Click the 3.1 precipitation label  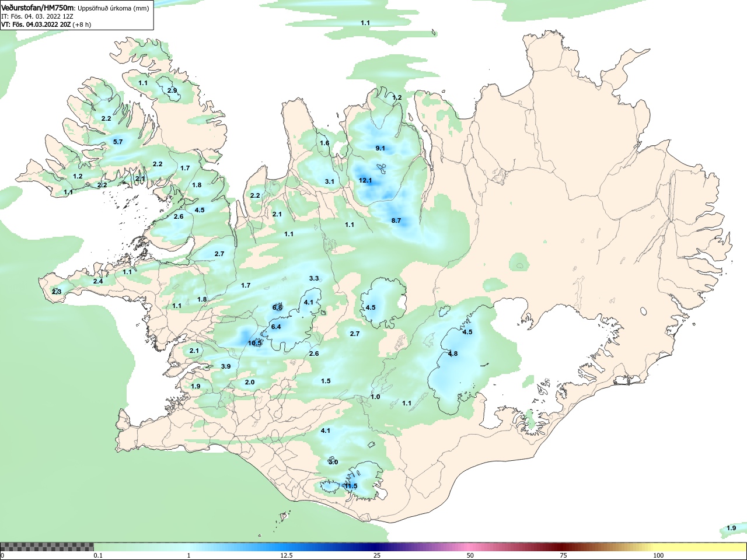click(x=330, y=181)
